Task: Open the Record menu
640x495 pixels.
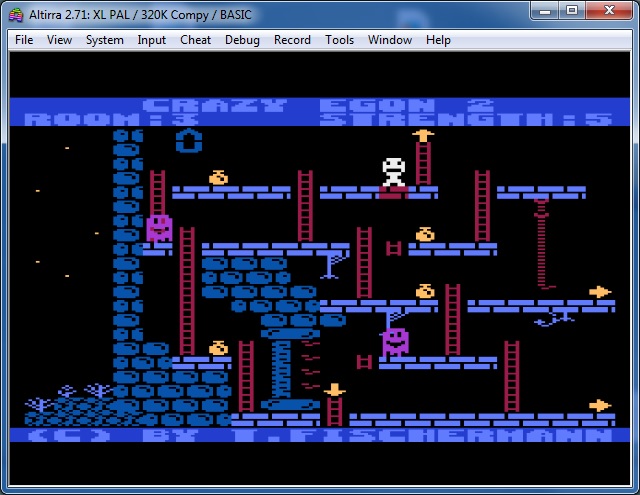Action: 292,40
